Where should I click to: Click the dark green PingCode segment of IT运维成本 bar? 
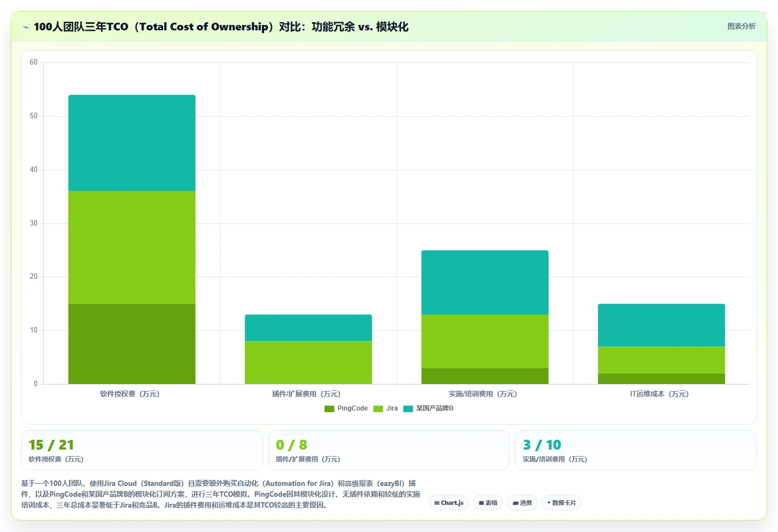pyautogui.click(x=661, y=379)
